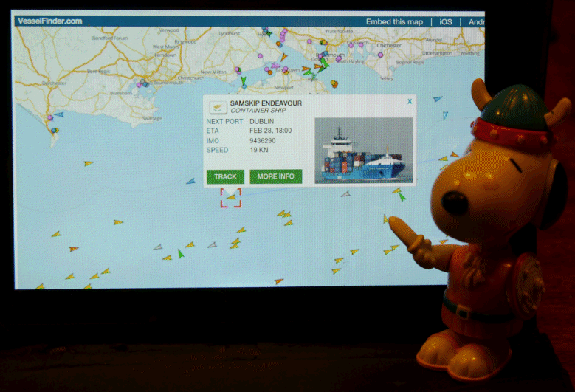575x392 pixels.
Task: Open the Android link in the header
Action: pyautogui.click(x=476, y=21)
